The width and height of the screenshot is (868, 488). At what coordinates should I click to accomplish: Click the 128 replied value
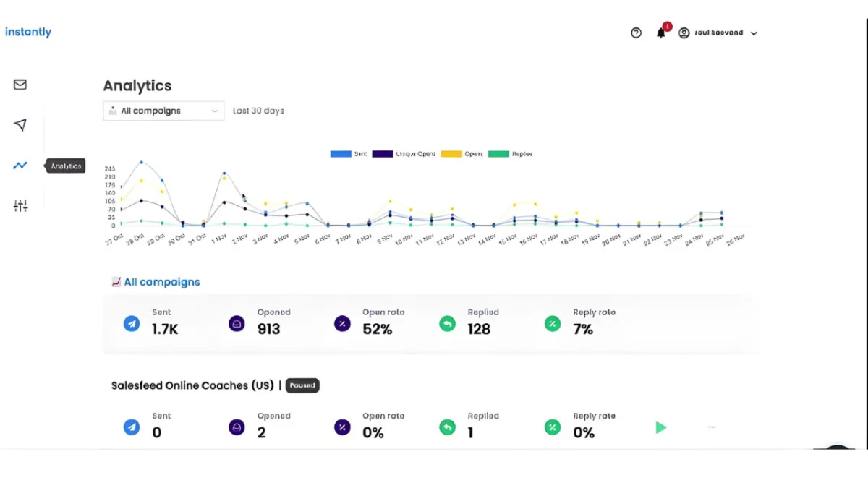click(x=479, y=329)
